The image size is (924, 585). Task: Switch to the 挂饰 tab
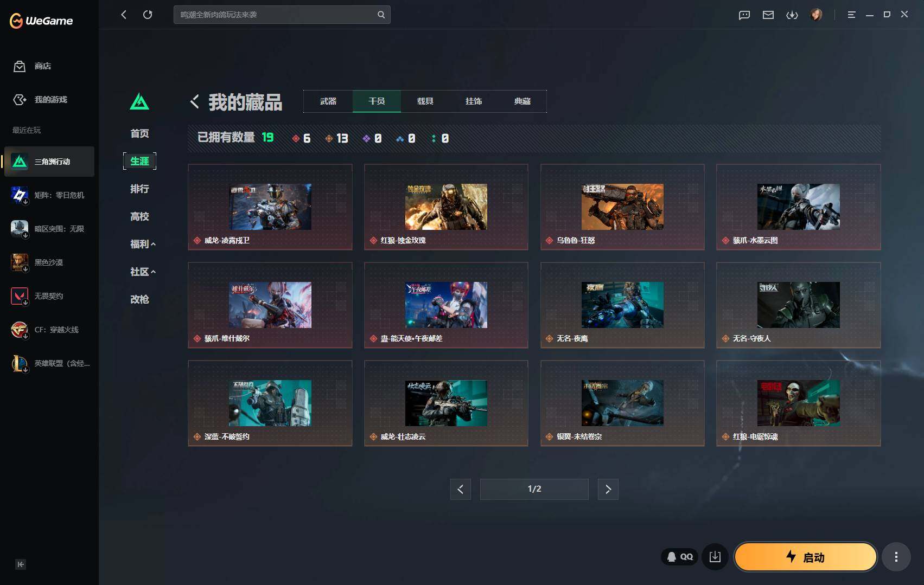pyautogui.click(x=474, y=101)
